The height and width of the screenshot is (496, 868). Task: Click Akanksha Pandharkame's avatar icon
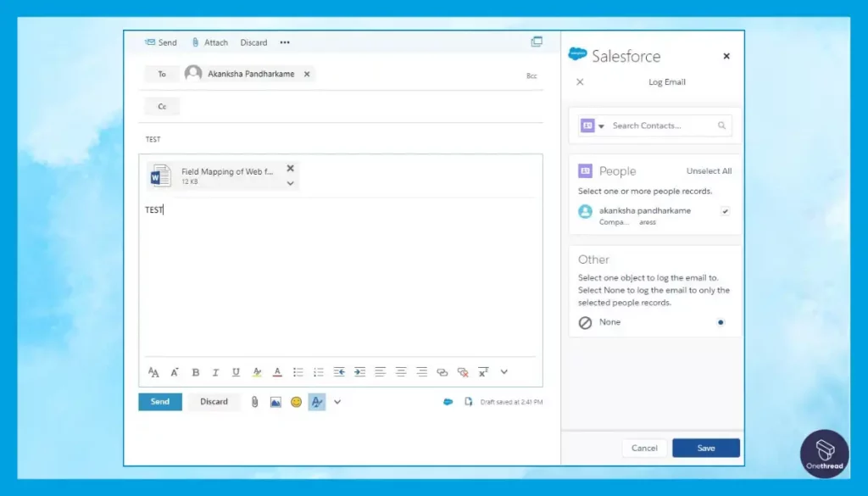(193, 74)
